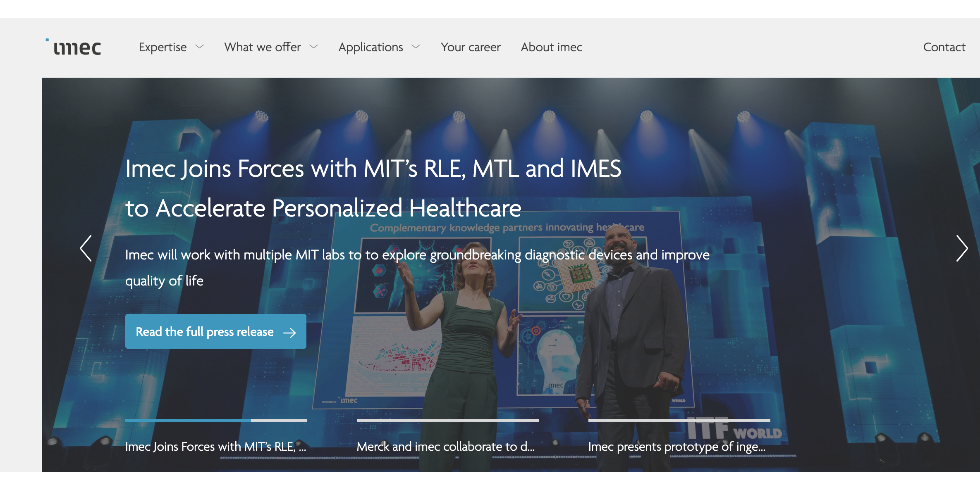
Task: Open the What we offer menu
Action: click(263, 47)
